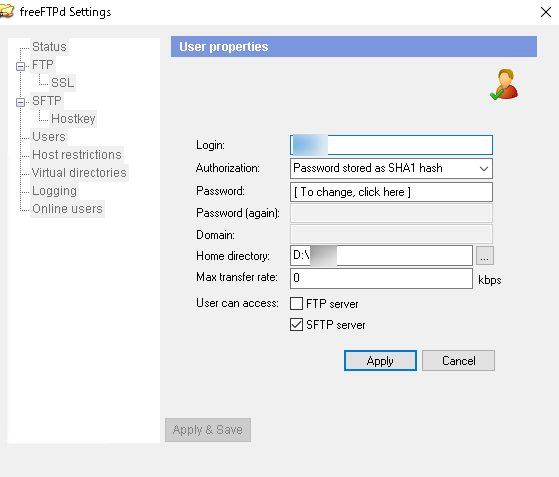This screenshot has width=559, height=477.
Task: Click into the Login field
Action: pyautogui.click(x=391, y=145)
